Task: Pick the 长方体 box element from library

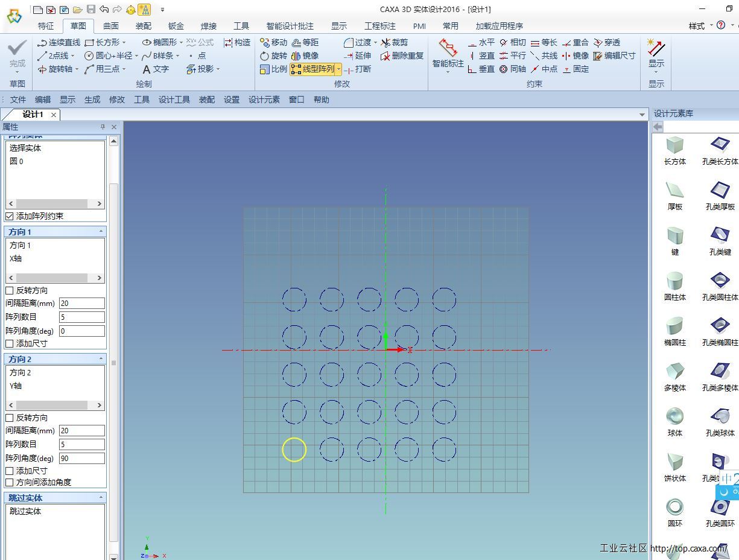Action: point(674,150)
